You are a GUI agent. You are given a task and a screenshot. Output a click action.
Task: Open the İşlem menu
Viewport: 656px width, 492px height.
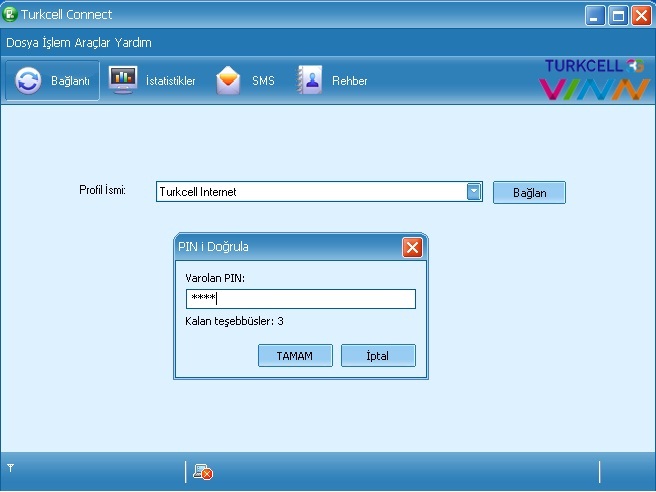tap(56, 43)
